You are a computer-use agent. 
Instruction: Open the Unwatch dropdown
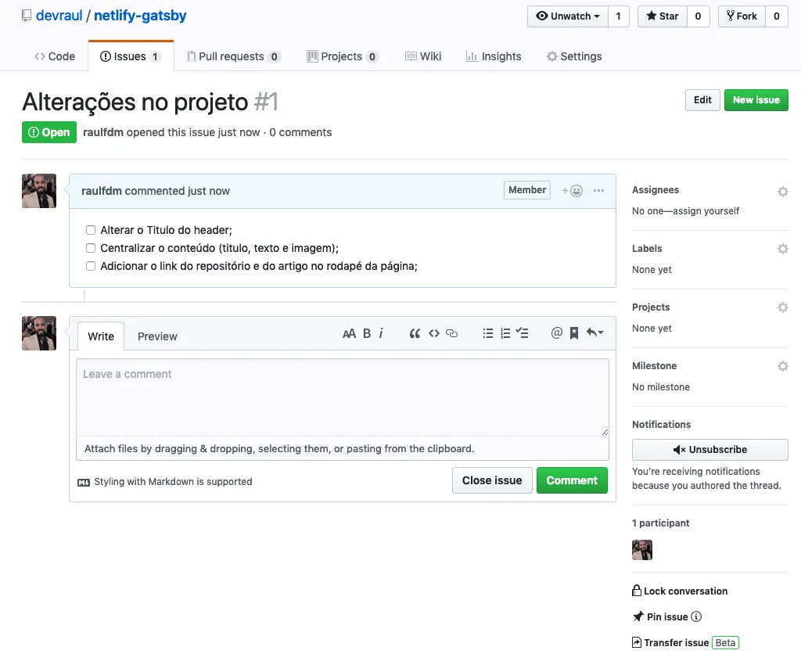pos(568,16)
